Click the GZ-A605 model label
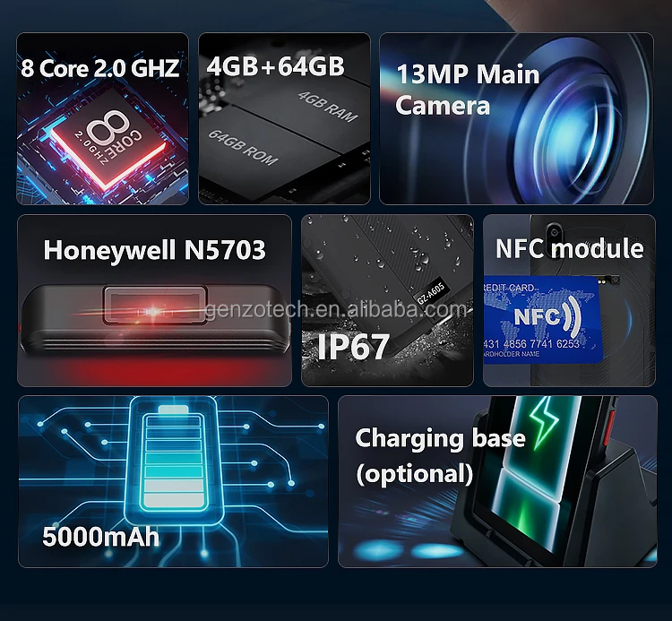Screen dimensions: 672x621 click(x=431, y=294)
